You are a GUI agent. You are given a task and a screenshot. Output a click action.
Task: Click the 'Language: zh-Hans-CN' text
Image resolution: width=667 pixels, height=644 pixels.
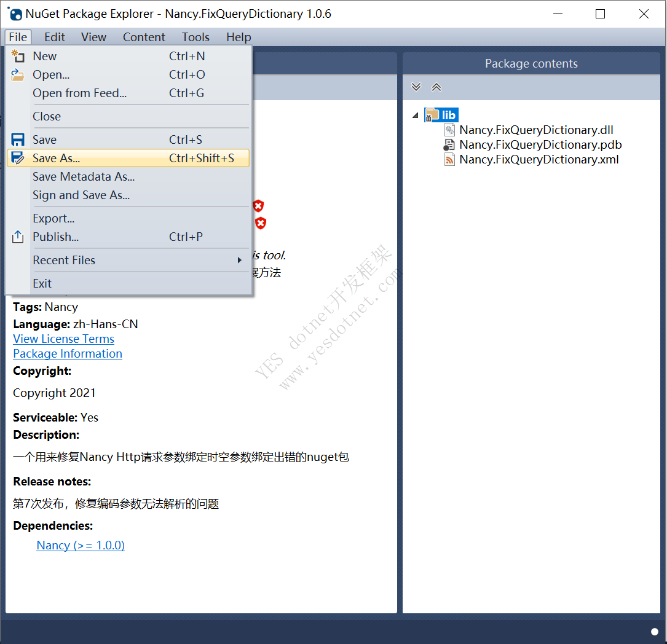coord(76,324)
